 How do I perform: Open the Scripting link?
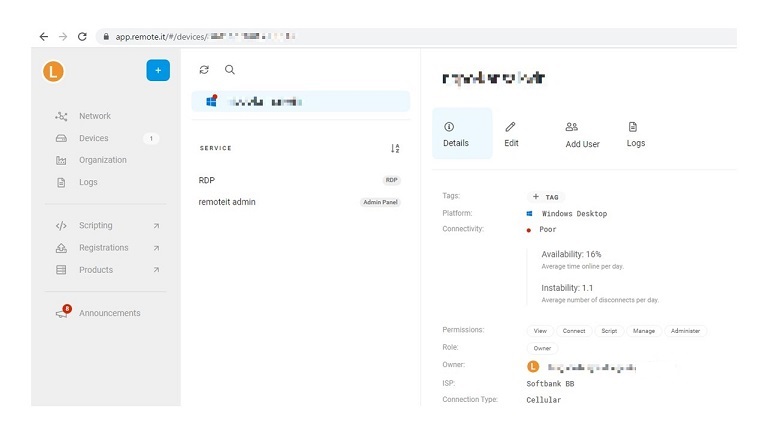[x=96, y=225]
